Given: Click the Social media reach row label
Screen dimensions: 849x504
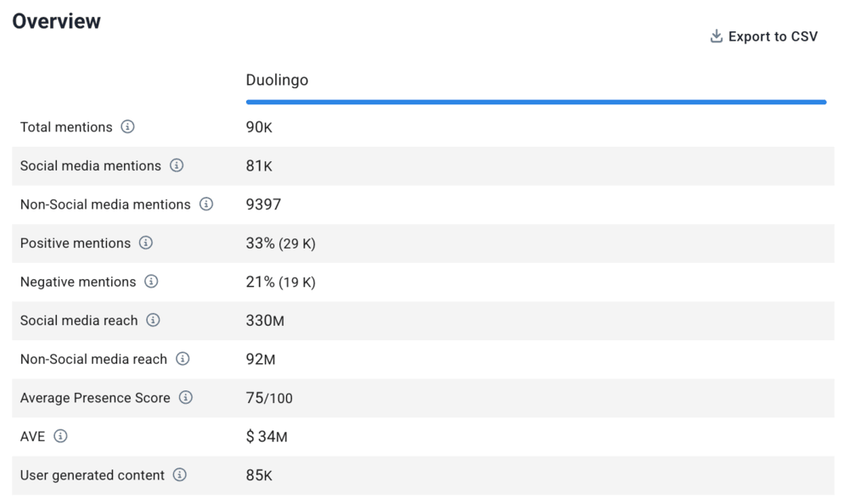Looking at the screenshot, I should (79, 321).
